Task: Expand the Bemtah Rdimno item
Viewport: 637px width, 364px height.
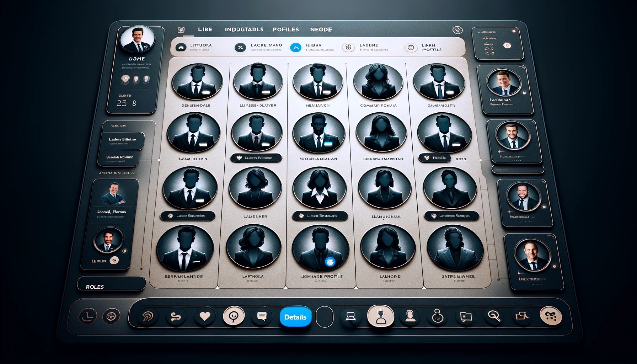Action: [119, 158]
